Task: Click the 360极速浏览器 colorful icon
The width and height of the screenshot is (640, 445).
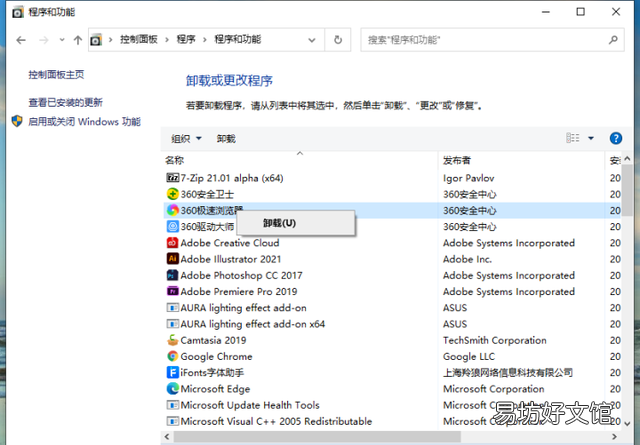Action: point(173,210)
